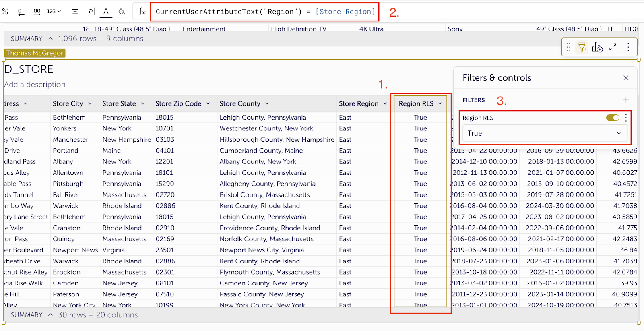Add child chart element icon
Viewport: 644px width, 331px height.
597,48
